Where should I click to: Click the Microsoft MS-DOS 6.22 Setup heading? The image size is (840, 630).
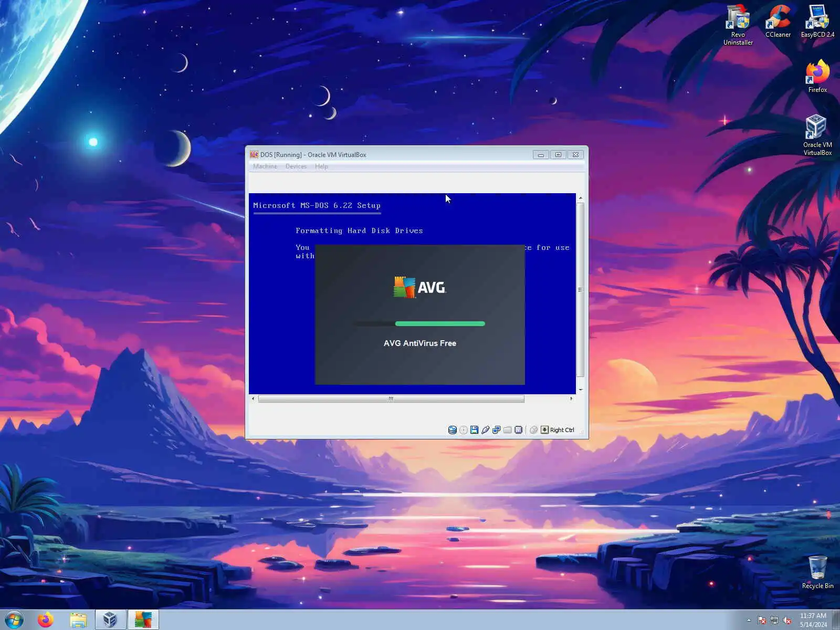317,205
